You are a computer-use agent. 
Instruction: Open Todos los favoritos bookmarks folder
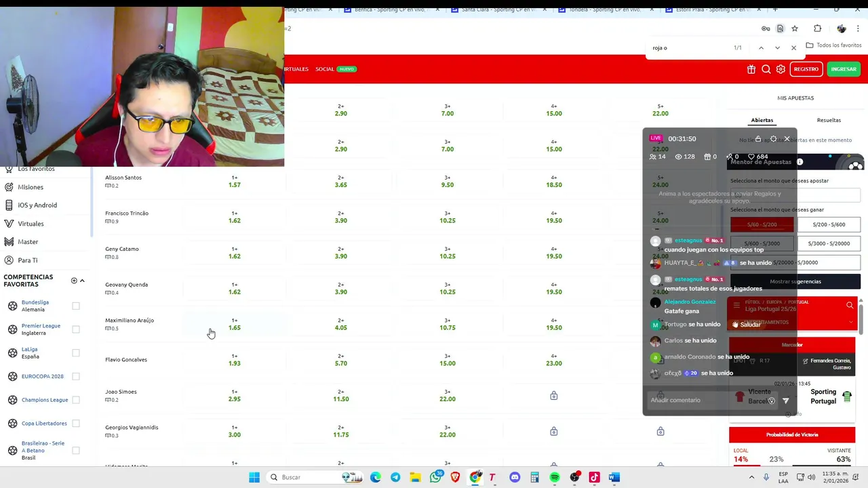(833, 45)
